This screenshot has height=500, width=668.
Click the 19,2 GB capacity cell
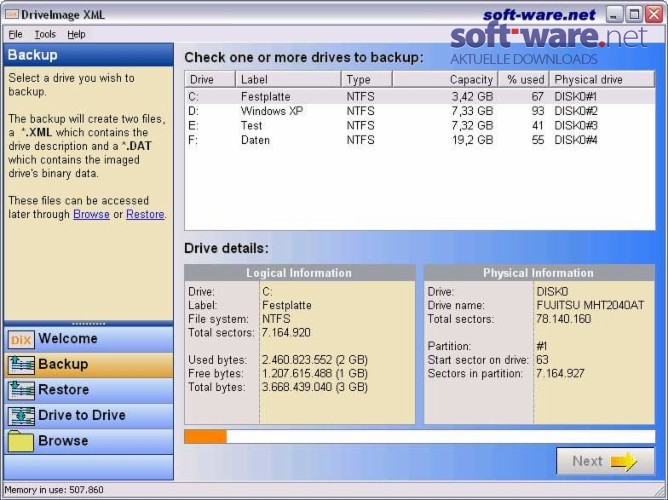pos(472,140)
